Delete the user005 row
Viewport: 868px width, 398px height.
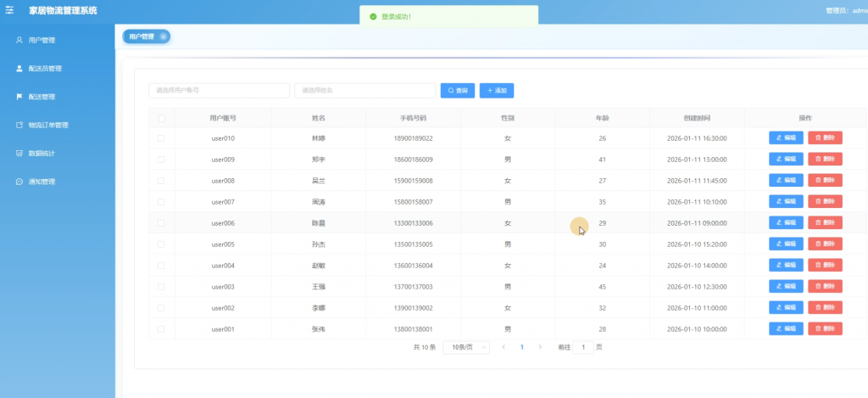tap(825, 244)
